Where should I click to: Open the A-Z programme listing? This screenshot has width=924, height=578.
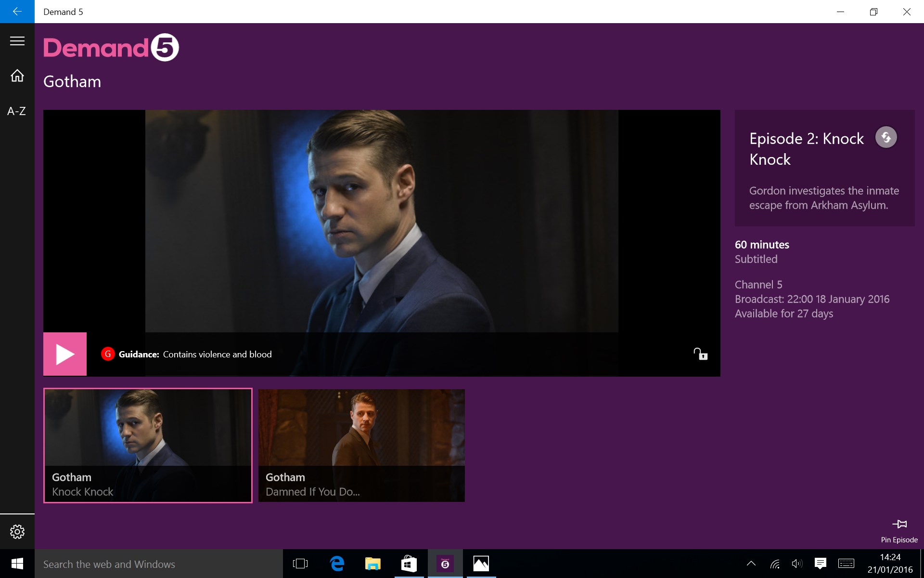pyautogui.click(x=17, y=111)
